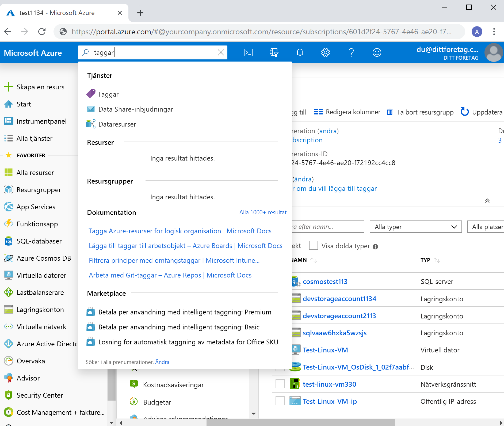The width and height of the screenshot is (504, 426).
Task: Click the Skapa en resurs plus icon
Action: [8, 87]
